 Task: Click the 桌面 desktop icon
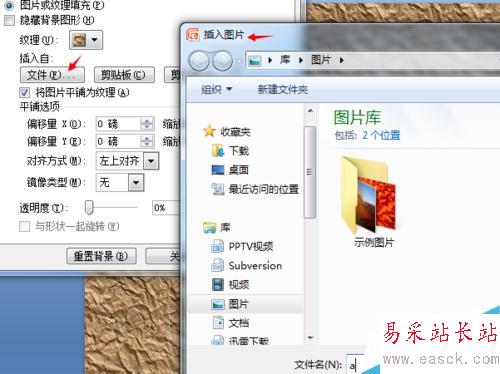(218, 170)
